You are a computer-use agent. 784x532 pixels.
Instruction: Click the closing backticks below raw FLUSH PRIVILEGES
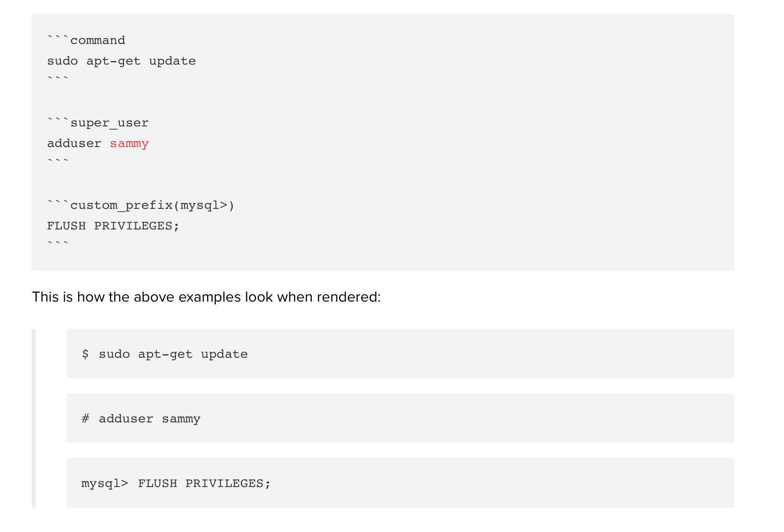pos(58,243)
